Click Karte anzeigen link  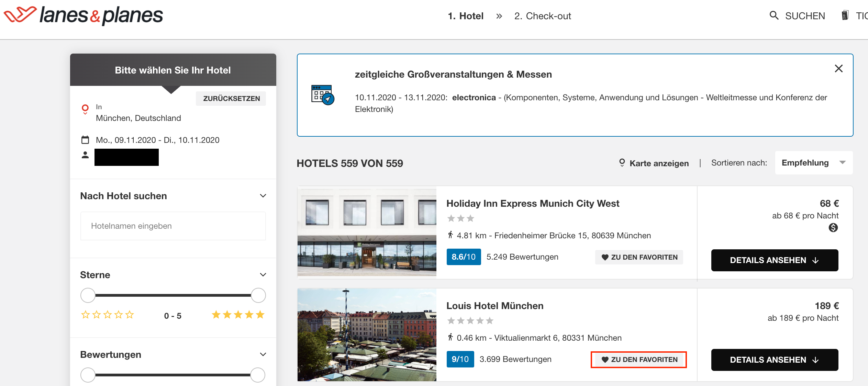(659, 163)
